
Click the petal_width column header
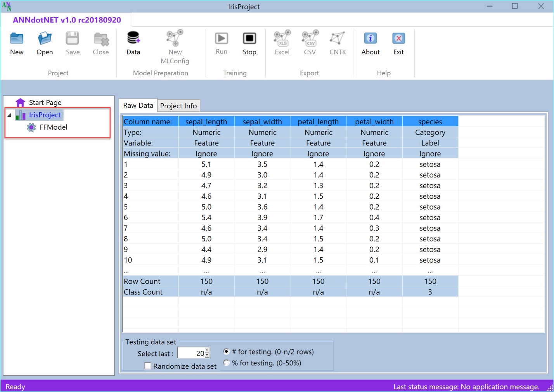374,121
